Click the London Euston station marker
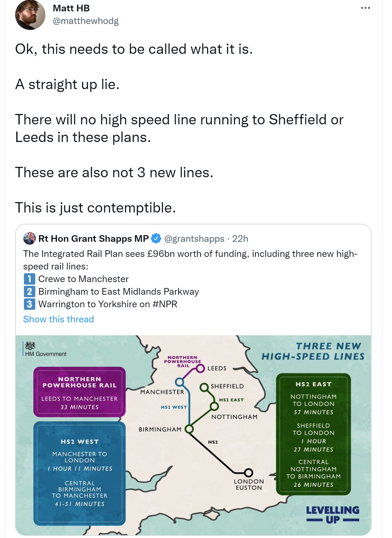392x538 pixels. click(x=249, y=473)
